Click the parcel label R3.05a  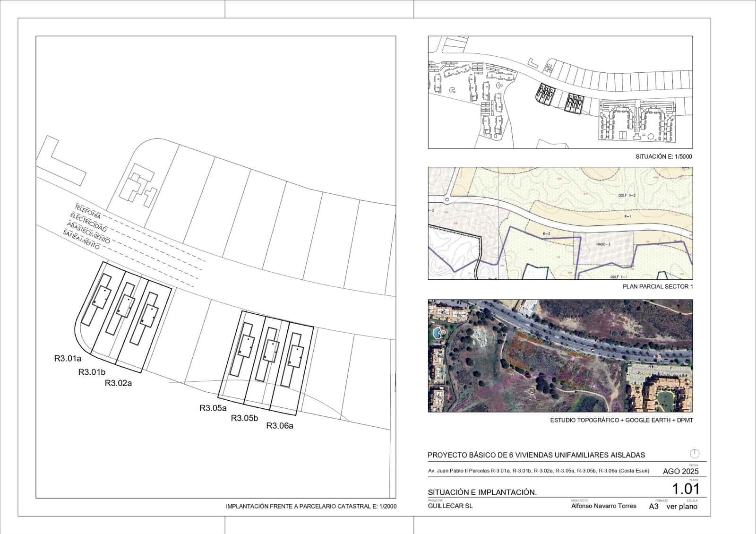coord(213,408)
